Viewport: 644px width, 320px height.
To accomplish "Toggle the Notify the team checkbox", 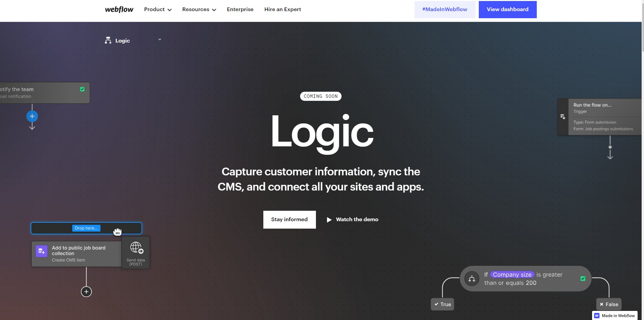I will [x=82, y=89].
